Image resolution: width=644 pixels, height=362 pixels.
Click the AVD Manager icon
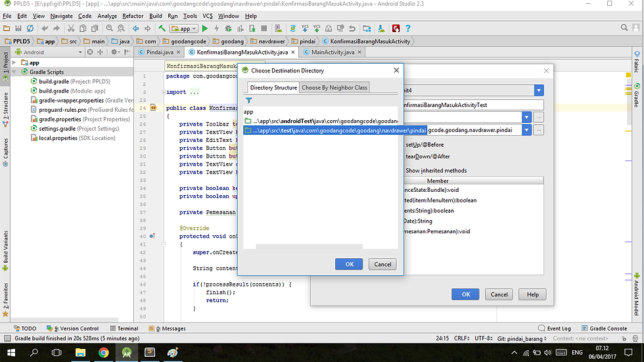tap(278, 28)
